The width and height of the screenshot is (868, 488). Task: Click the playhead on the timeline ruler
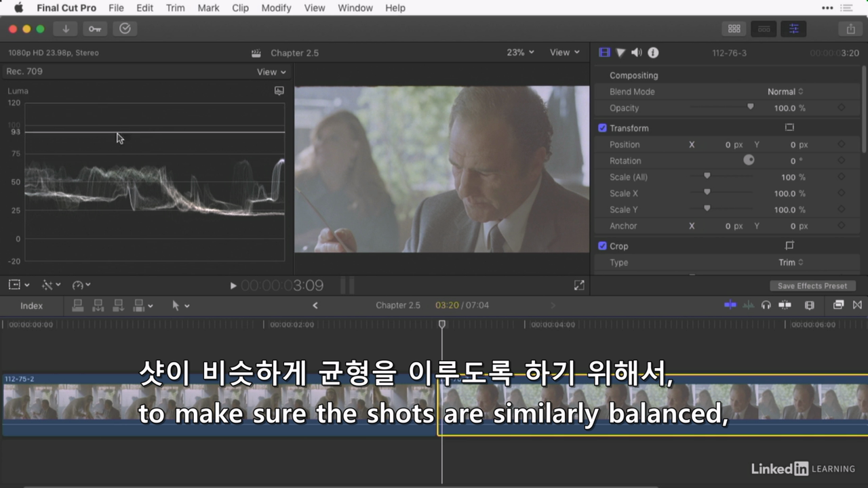[442, 325]
